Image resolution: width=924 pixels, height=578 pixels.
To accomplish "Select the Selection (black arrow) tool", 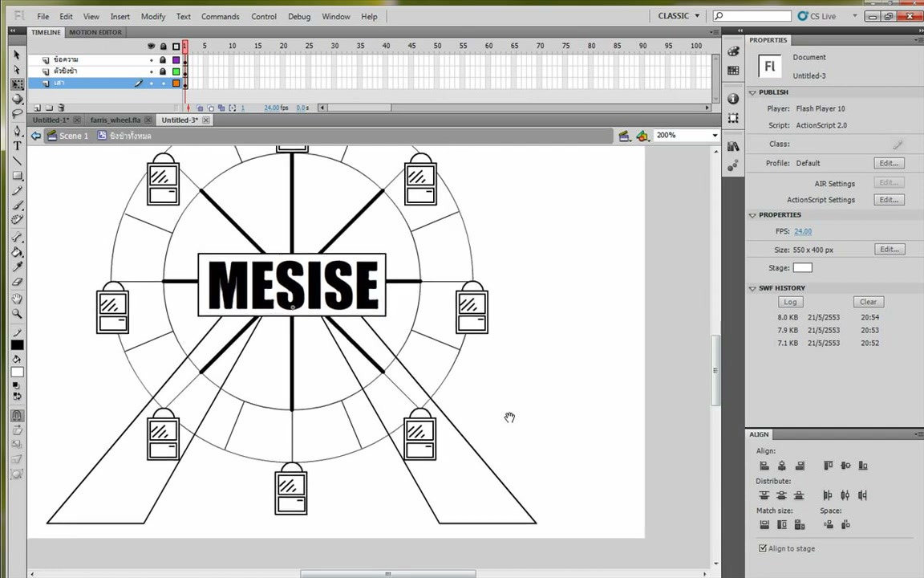I will coord(17,55).
